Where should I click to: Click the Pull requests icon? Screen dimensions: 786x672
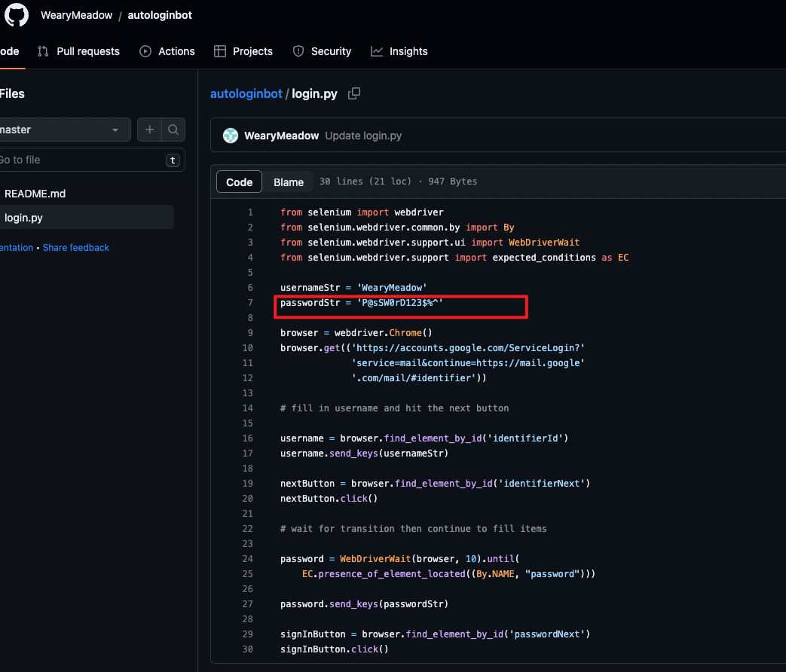43,51
